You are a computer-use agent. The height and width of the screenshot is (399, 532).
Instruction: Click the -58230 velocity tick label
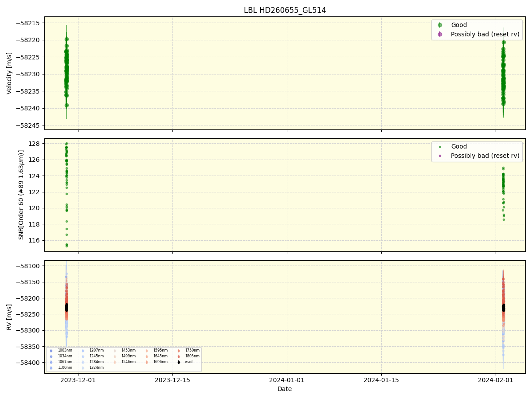click(28, 74)
